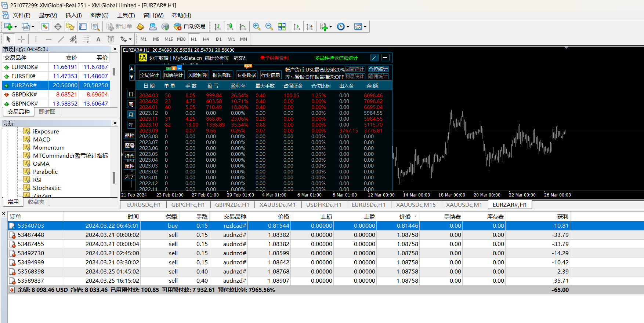Viewport: 644px width, 323px height.
Task: Click the 报告截图 button
Action: (x=222, y=75)
